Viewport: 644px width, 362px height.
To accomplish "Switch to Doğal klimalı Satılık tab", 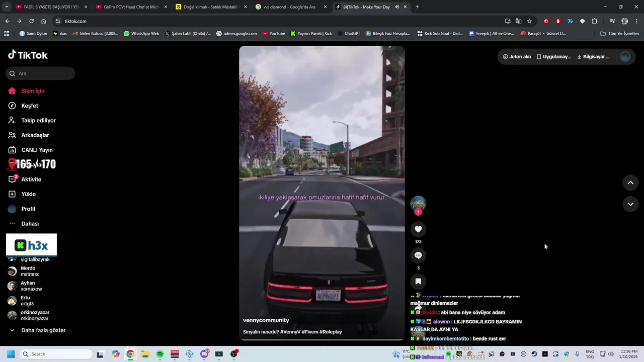I will (x=211, y=7).
